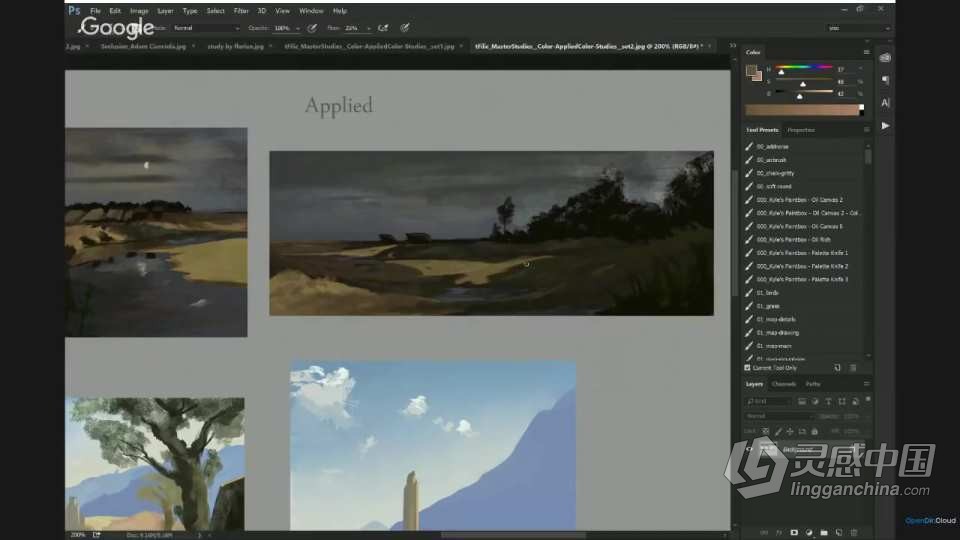Create a new group folder icon
The width and height of the screenshot is (960, 540).
(x=824, y=533)
